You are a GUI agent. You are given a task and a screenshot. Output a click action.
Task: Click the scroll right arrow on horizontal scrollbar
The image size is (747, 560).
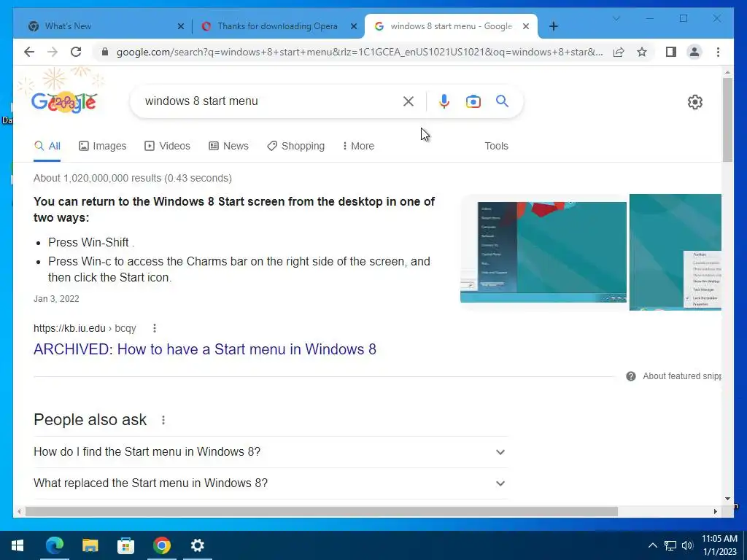click(x=715, y=511)
